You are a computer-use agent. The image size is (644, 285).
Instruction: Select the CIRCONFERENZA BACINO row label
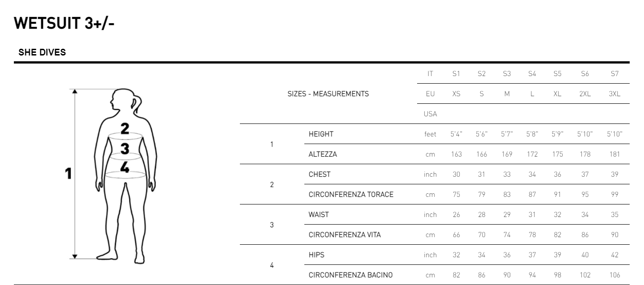[350, 275]
